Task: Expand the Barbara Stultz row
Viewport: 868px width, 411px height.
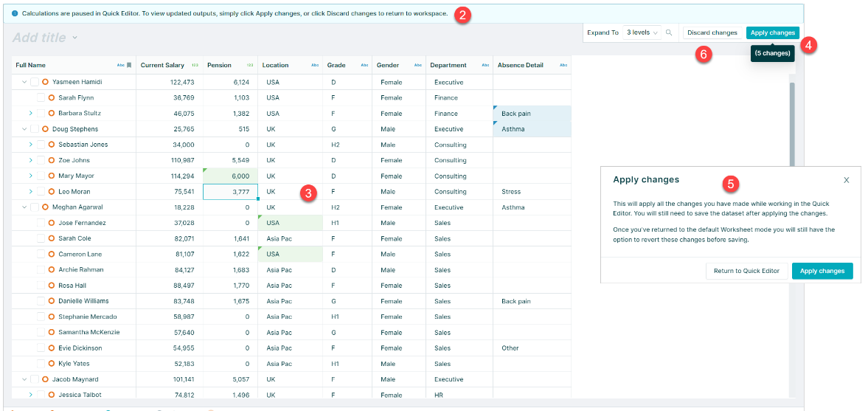Action: tap(30, 113)
